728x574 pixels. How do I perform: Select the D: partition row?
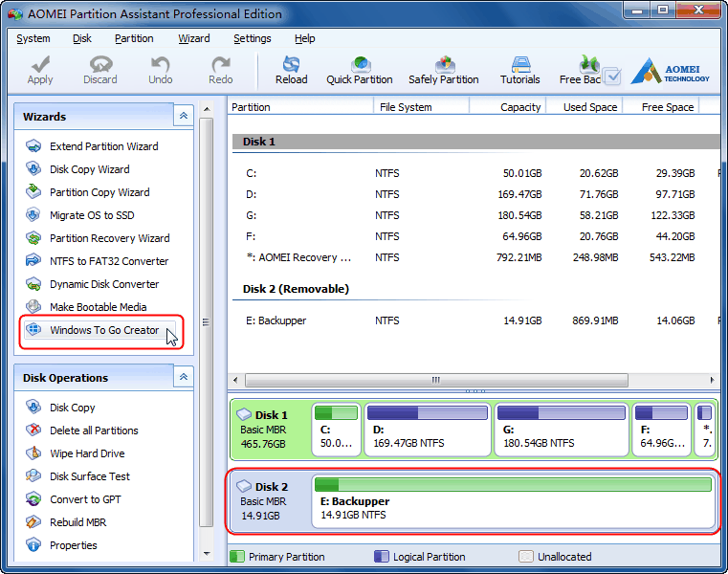click(x=475, y=194)
